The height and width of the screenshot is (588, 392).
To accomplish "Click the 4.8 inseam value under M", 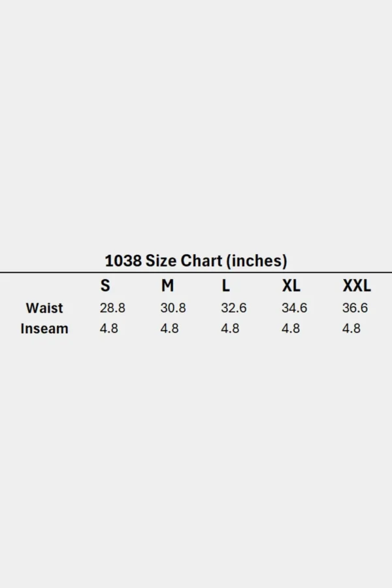I will 169,329.
